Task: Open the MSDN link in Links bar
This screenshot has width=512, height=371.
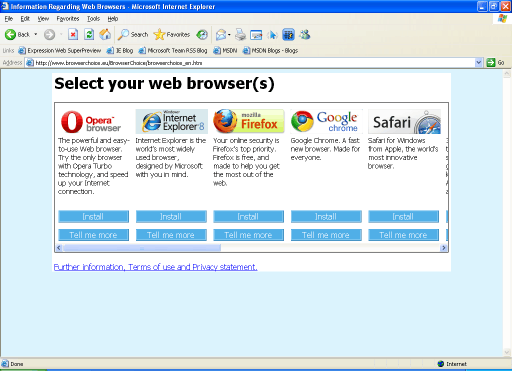Action: click(x=225, y=51)
